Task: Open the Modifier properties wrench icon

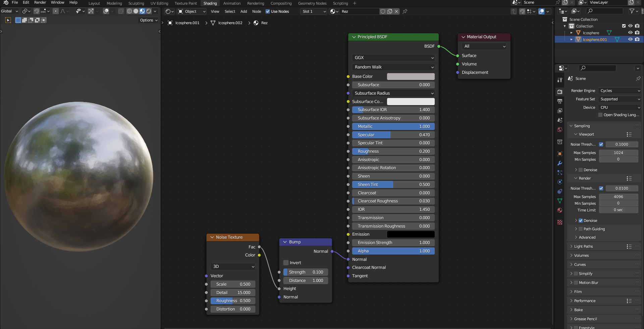Action: [559, 163]
